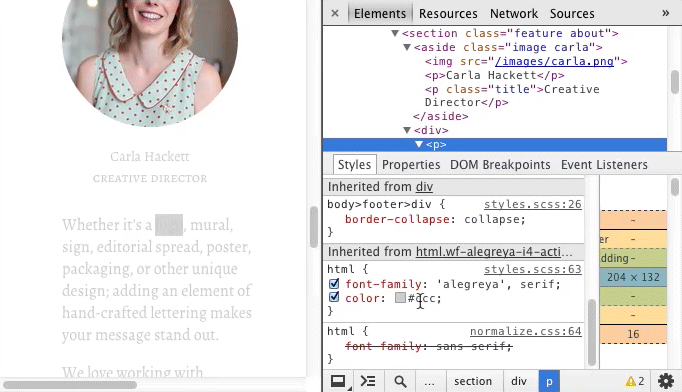Switch to the Resources tab

pos(448,13)
